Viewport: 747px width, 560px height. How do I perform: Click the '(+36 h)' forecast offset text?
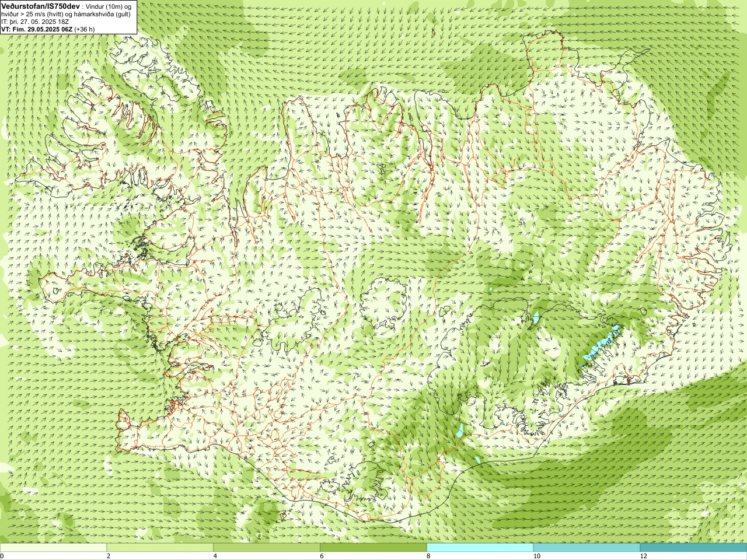85,29
